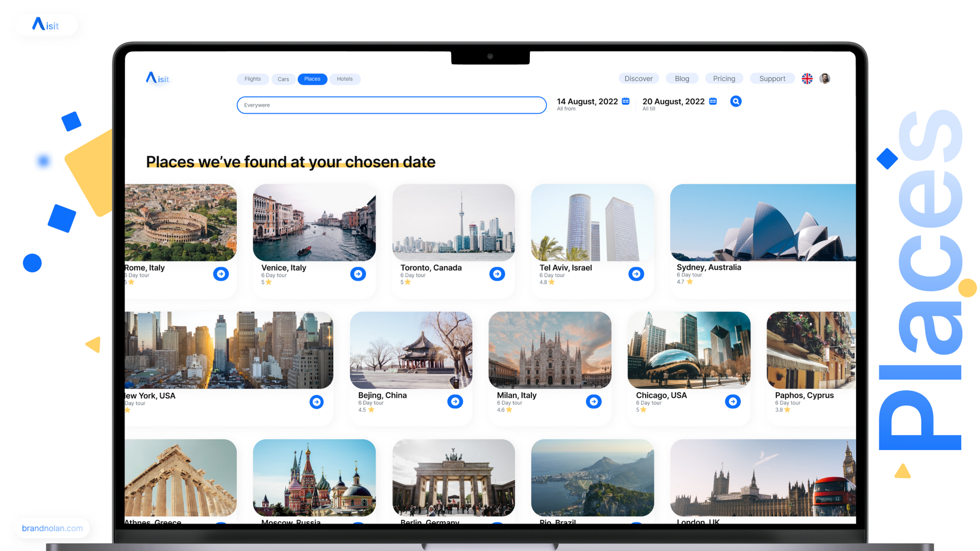Screen dimensions: 980x551
Task: Click the Tel Aviv, Israel title text
Action: pos(565,268)
